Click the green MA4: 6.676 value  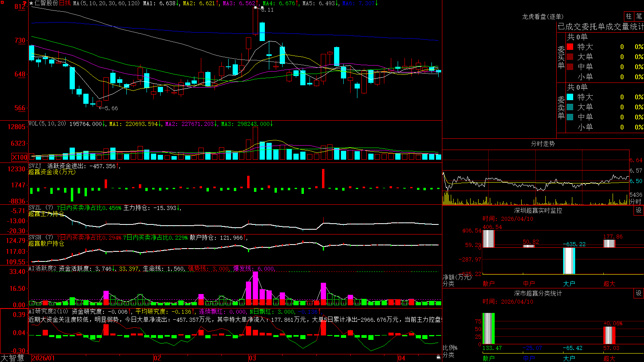click(x=281, y=3)
